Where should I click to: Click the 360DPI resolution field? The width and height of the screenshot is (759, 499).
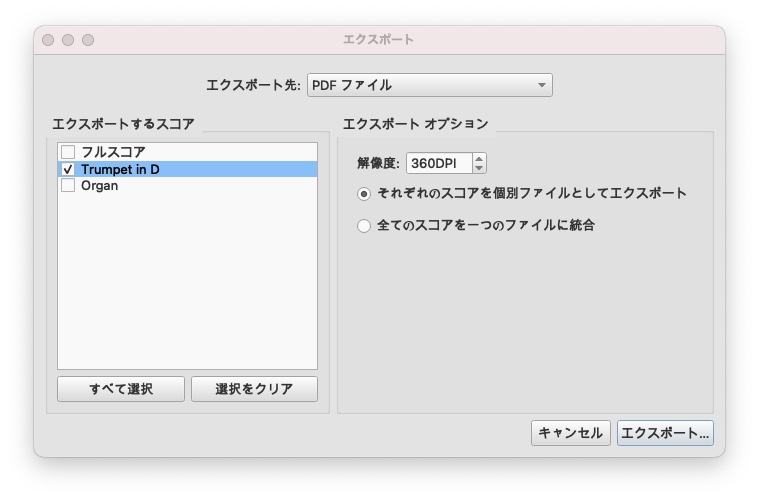tap(438, 163)
